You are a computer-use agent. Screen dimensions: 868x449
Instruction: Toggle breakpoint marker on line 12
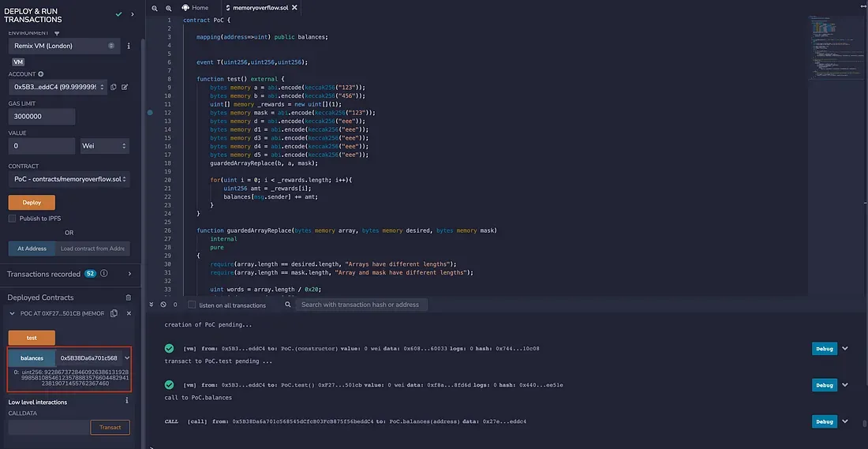[x=150, y=113]
